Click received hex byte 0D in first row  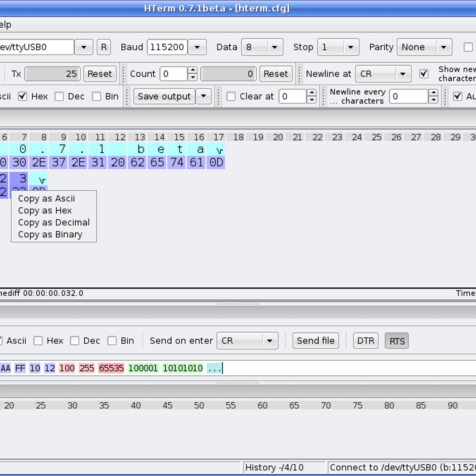coord(216,162)
